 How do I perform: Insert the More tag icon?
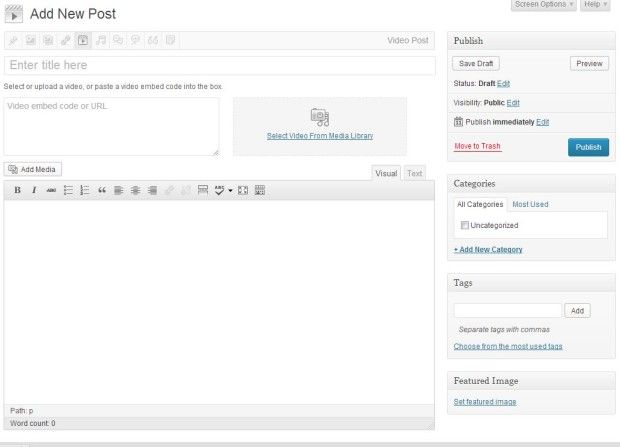pos(202,190)
